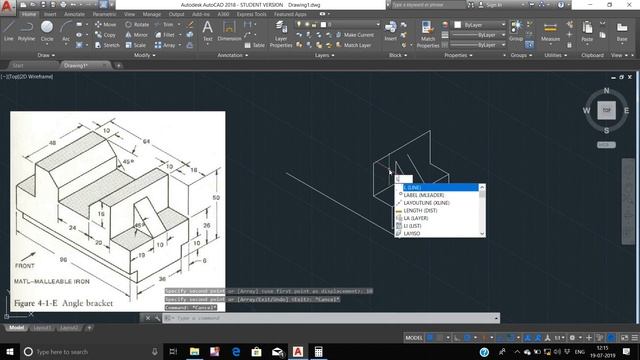Expand the Draw panel
The height and width of the screenshot is (360, 640).
pyautogui.click(x=46, y=55)
